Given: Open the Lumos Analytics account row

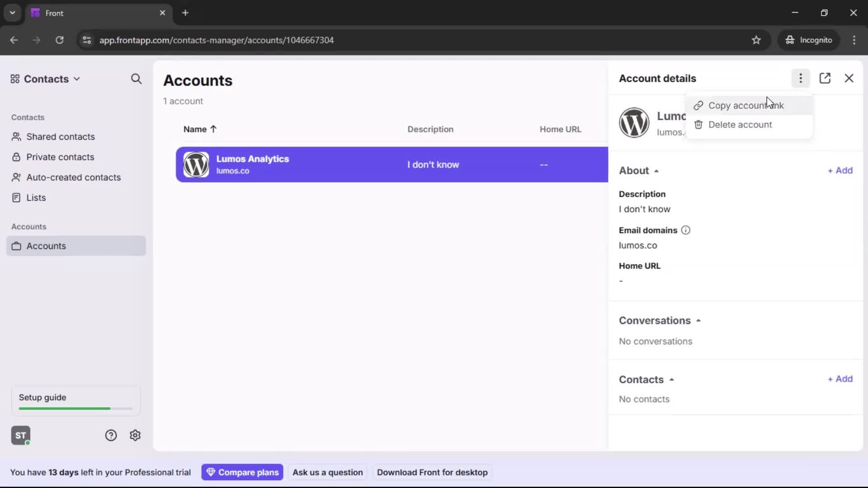Looking at the screenshot, I should click(x=316, y=164).
